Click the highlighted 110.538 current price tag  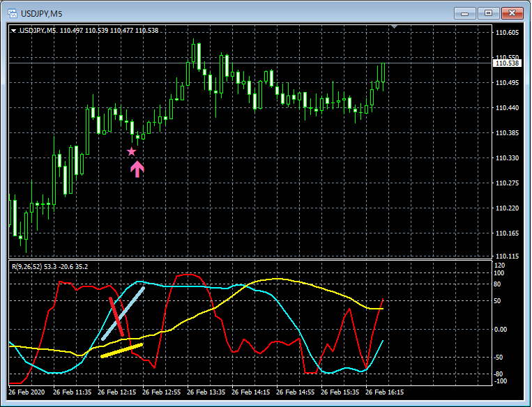[x=507, y=63]
